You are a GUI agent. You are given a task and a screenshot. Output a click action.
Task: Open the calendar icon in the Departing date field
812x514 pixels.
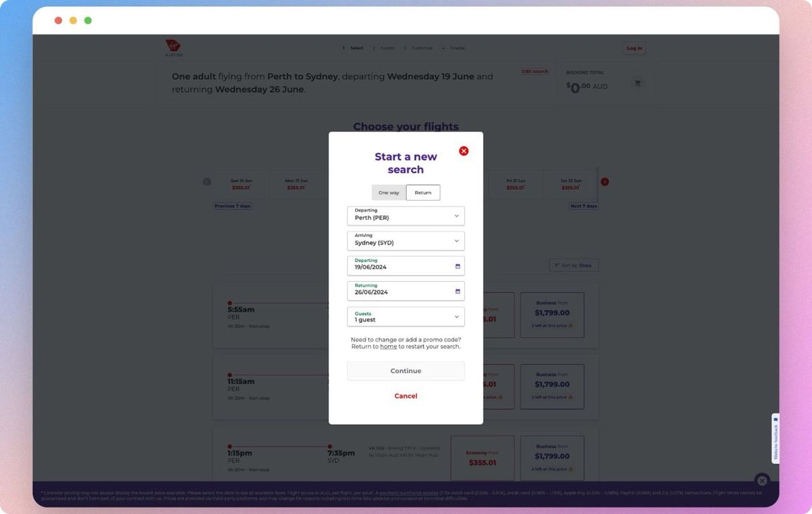pos(457,265)
